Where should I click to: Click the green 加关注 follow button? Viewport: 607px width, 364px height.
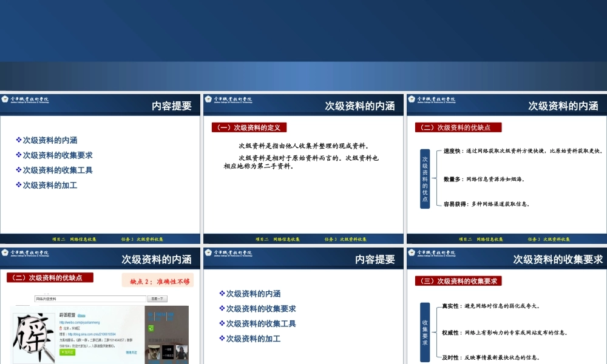click(x=67, y=351)
